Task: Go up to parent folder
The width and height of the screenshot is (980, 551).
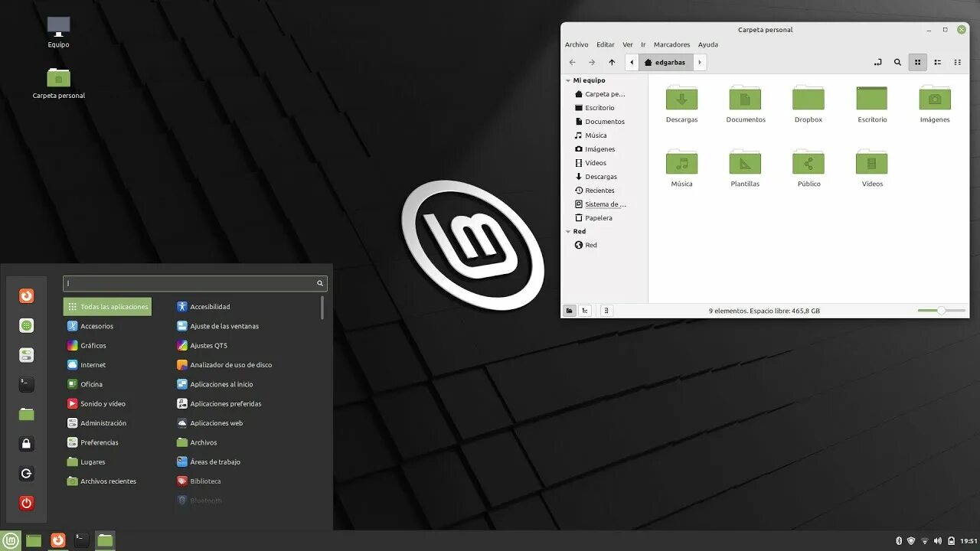Action: pos(612,62)
